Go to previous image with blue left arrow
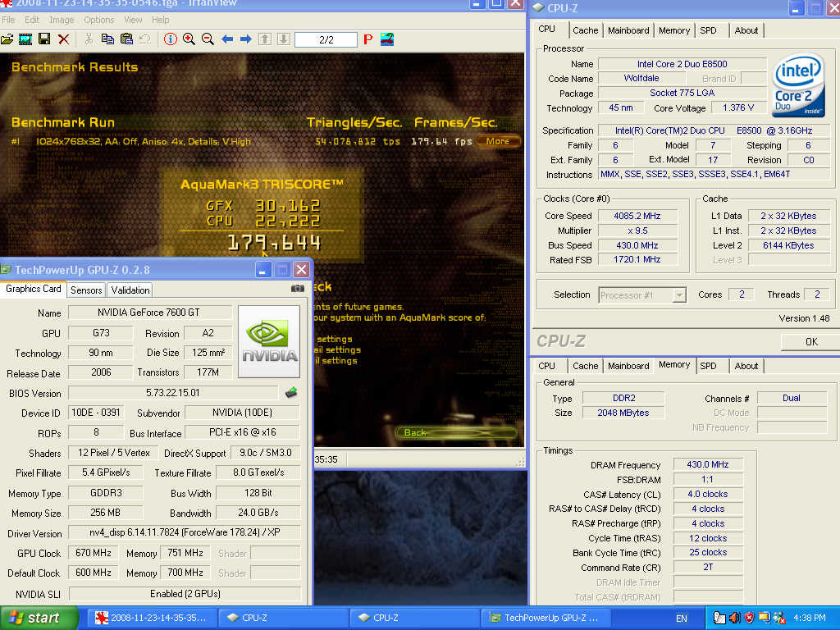 [x=227, y=39]
